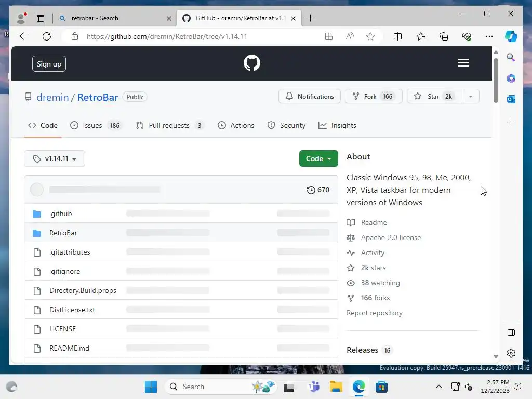Open the Releases 16 heading link
This screenshot has width=532, height=399.
click(x=369, y=350)
